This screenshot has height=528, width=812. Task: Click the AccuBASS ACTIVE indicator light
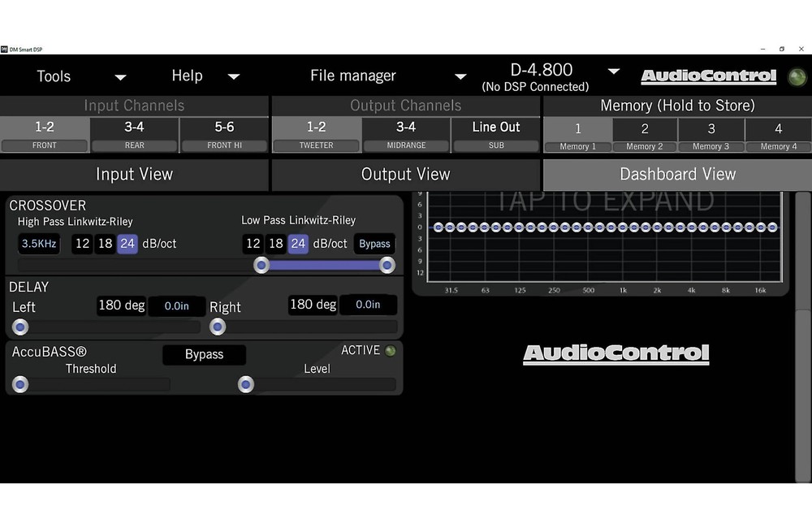391,351
